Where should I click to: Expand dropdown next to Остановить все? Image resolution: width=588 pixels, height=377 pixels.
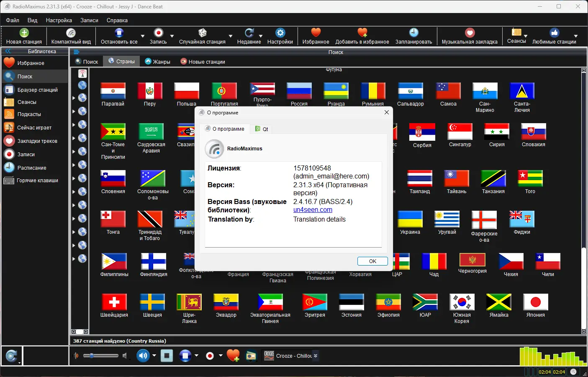click(143, 36)
